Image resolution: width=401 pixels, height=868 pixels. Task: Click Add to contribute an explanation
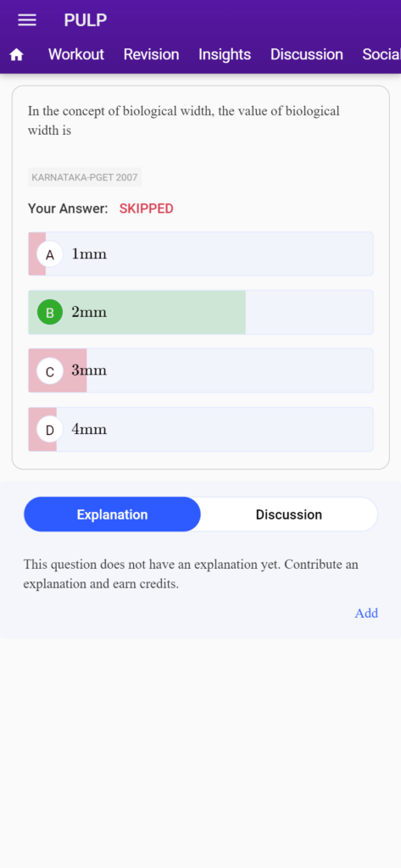[x=366, y=613]
